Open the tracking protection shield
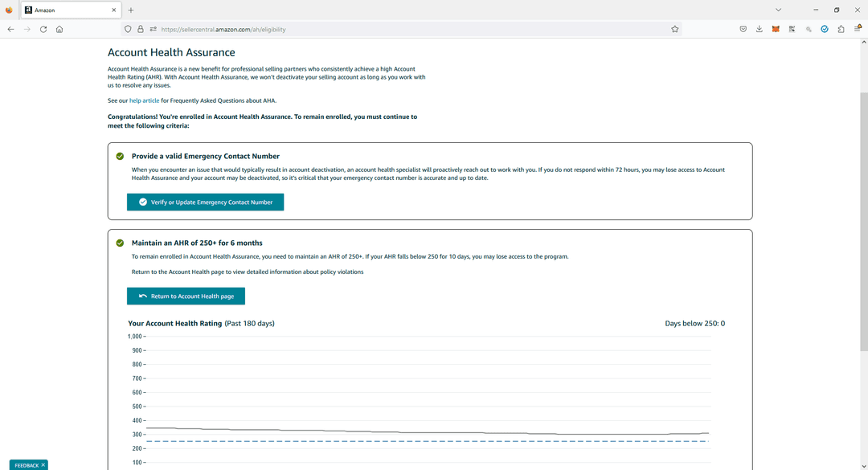Viewport: 868px width, 470px height. click(x=128, y=30)
